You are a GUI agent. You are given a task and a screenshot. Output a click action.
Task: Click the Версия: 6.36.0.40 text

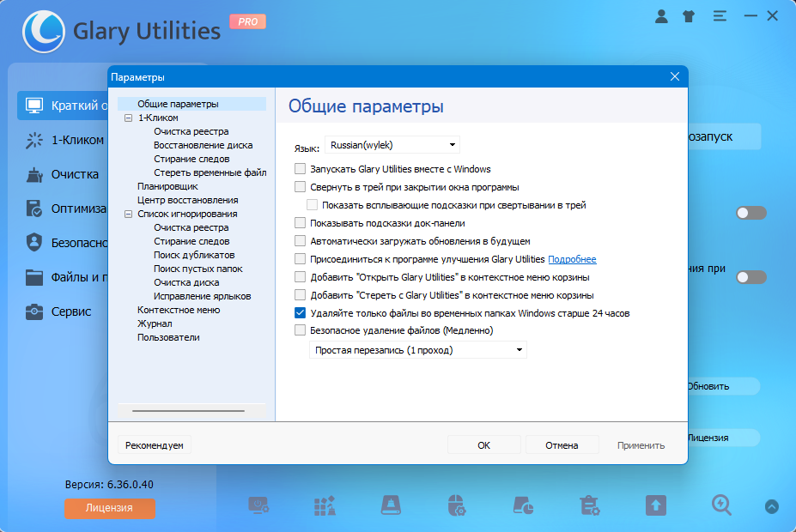click(x=109, y=484)
